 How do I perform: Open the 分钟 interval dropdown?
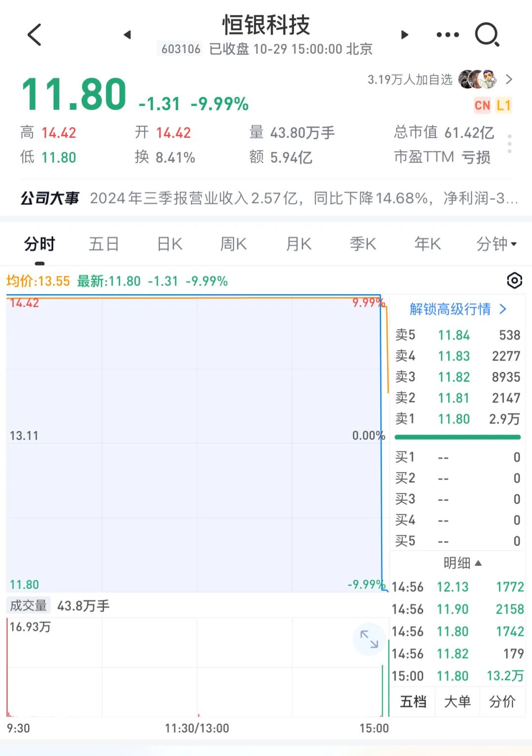click(497, 243)
